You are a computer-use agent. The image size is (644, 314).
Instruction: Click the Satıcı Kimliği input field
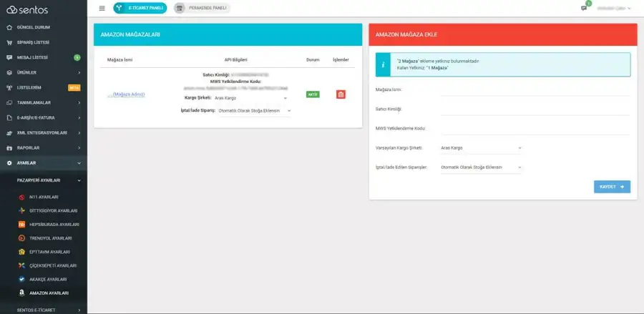pyautogui.click(x=535, y=109)
